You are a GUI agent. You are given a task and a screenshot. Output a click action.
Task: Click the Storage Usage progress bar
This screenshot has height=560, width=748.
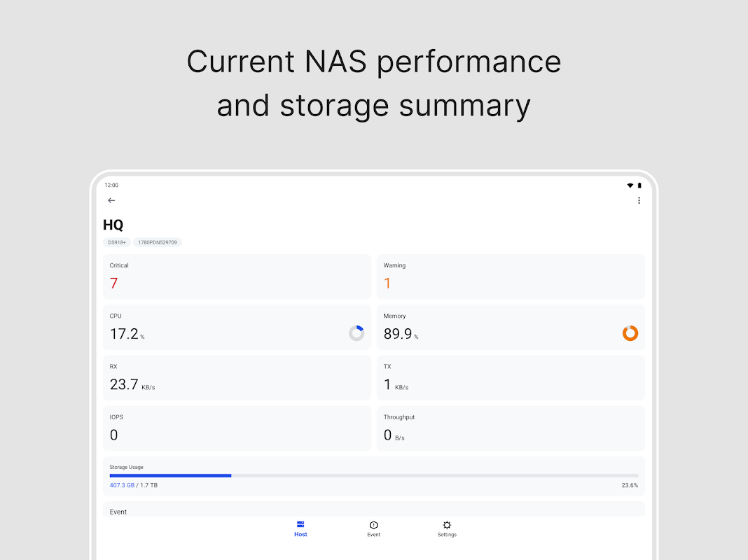(373, 476)
